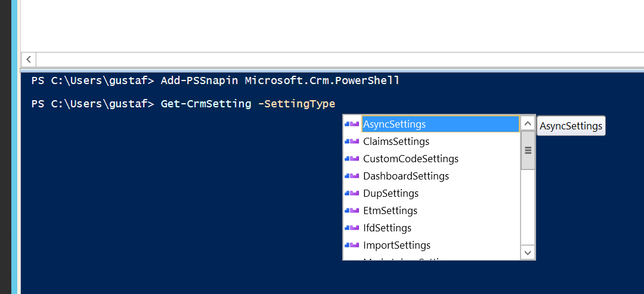Click the completion list scrollbar thumb
The image size is (644, 294).
click(x=528, y=150)
